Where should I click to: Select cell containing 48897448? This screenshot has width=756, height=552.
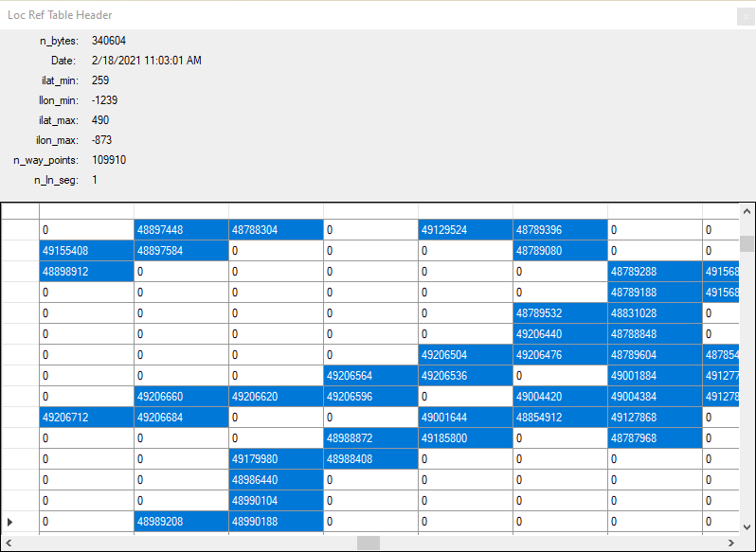(180, 229)
